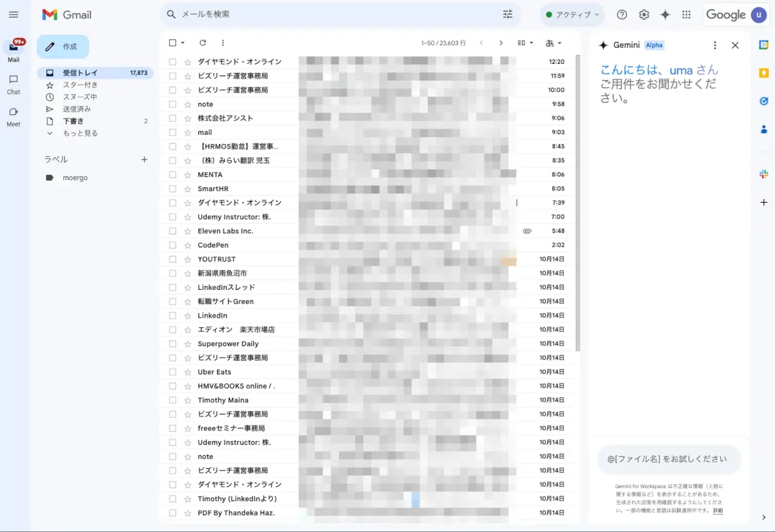
Task: Open the toolbar more options menu
Action: click(223, 43)
